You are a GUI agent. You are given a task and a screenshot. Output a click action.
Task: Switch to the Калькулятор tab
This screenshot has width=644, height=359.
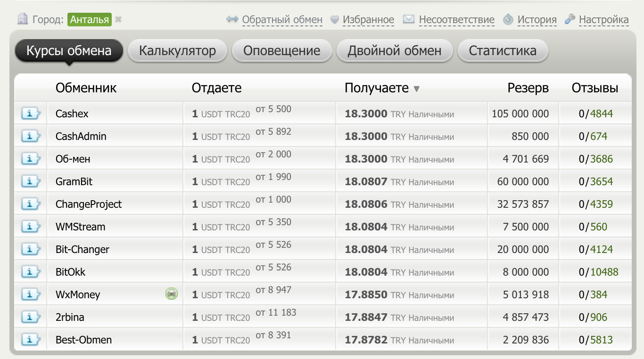click(x=177, y=50)
